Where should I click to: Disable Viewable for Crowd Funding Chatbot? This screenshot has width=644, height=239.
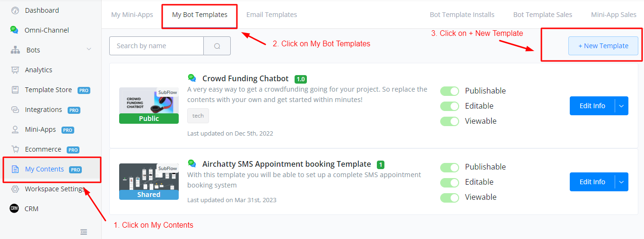(450, 121)
